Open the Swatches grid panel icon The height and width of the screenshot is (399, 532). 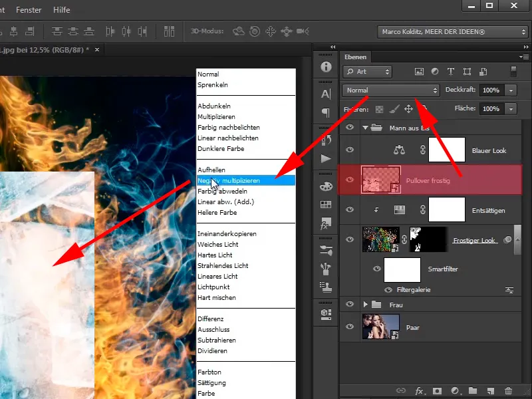pos(326,204)
